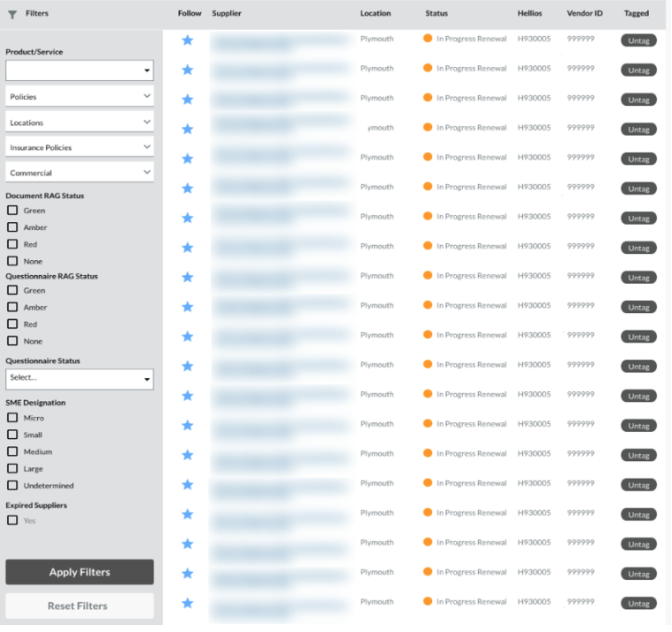The height and width of the screenshot is (632, 672).
Task: Click the follow star in the first supplier row
Action: tap(187, 40)
